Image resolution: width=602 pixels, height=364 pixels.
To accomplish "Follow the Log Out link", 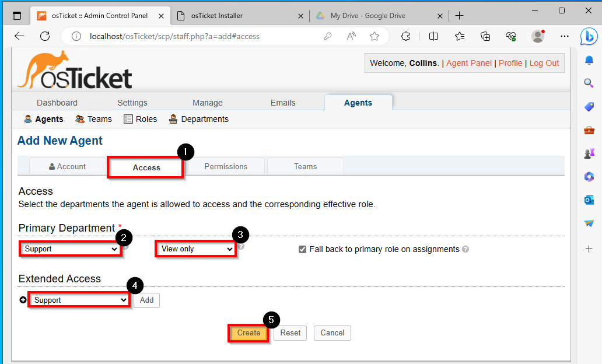I will pyautogui.click(x=544, y=64).
